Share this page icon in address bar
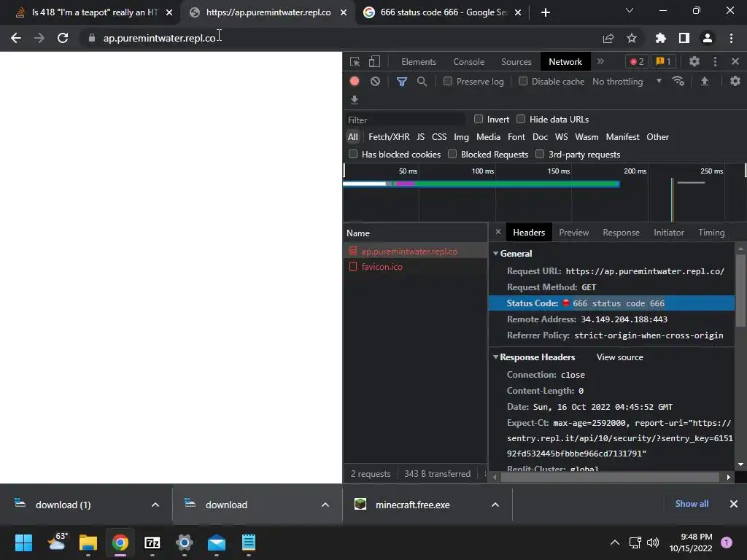 coord(608,38)
